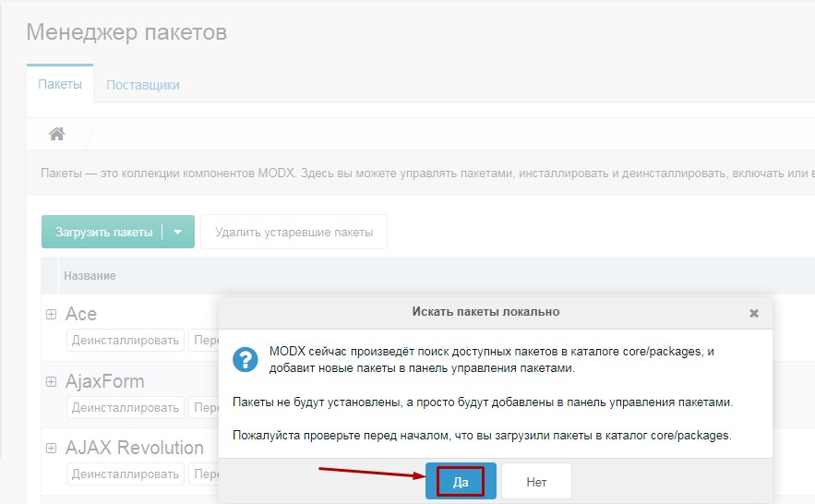Click 'Деинсталлировать' under AJAX Revolution

(x=126, y=474)
